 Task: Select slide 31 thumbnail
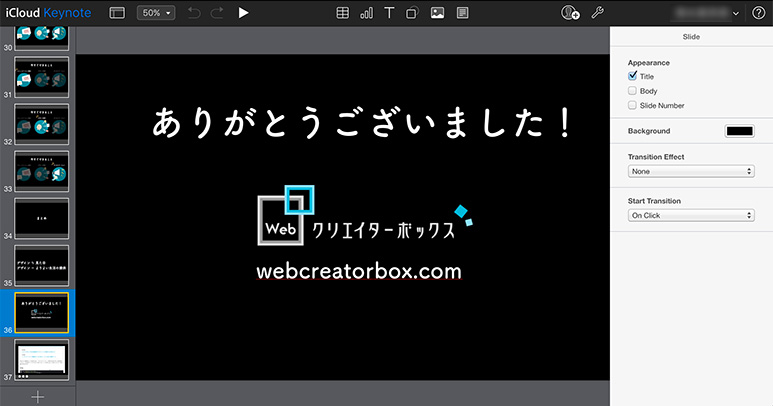(x=41, y=77)
